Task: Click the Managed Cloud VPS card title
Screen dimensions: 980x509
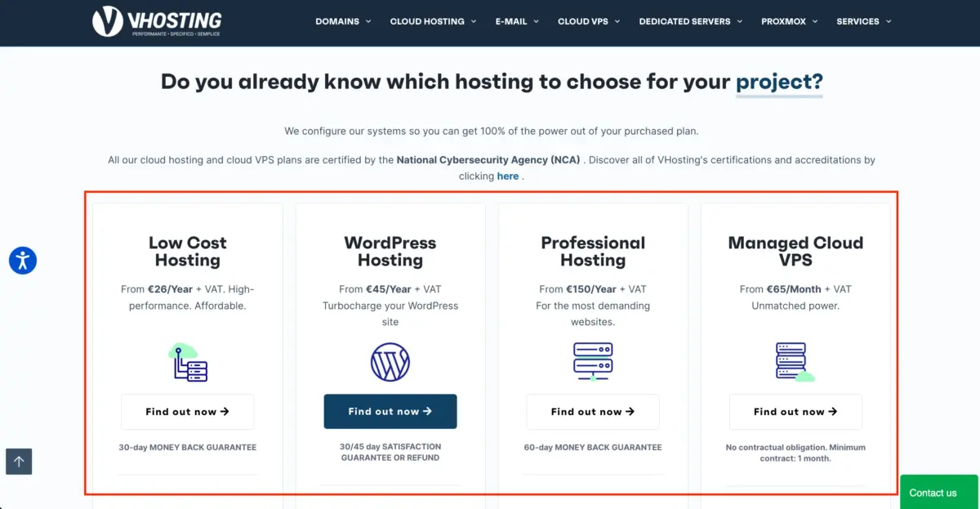Action: click(x=795, y=252)
